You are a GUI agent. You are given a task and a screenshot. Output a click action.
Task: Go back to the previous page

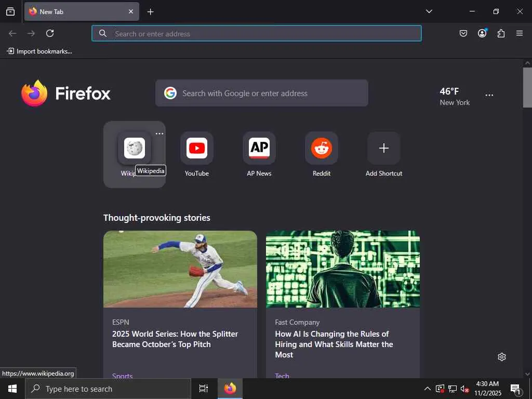pos(12,33)
